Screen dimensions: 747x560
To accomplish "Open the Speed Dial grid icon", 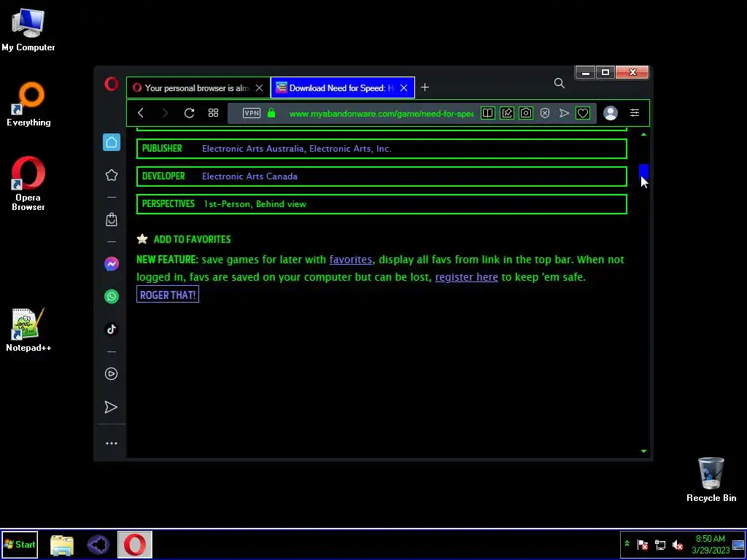I will (x=214, y=113).
